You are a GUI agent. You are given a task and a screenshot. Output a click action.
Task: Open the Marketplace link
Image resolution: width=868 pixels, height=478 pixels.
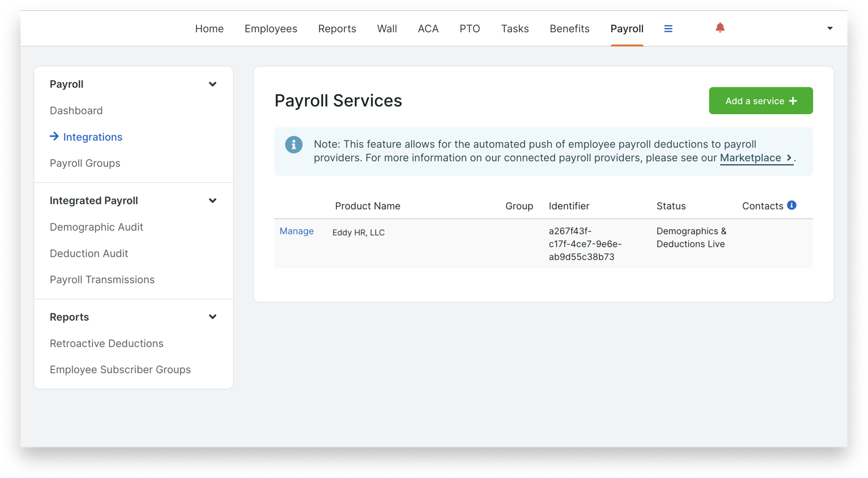(x=751, y=157)
